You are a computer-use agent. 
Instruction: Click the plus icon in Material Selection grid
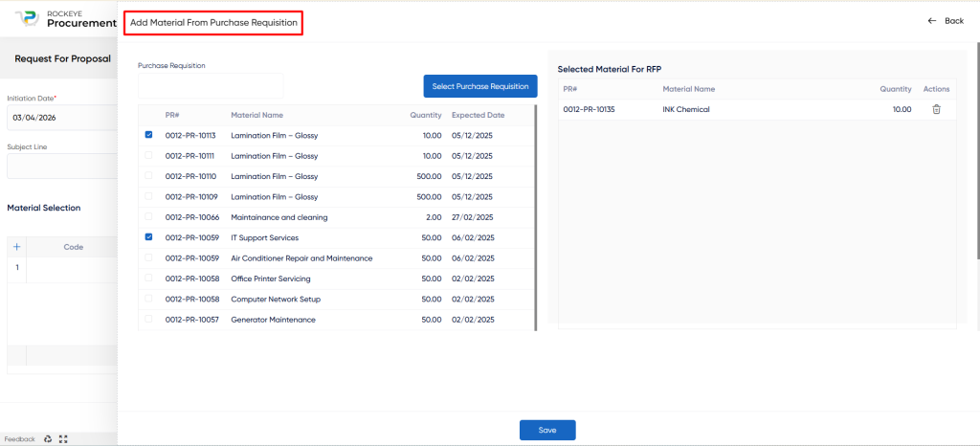[16, 247]
